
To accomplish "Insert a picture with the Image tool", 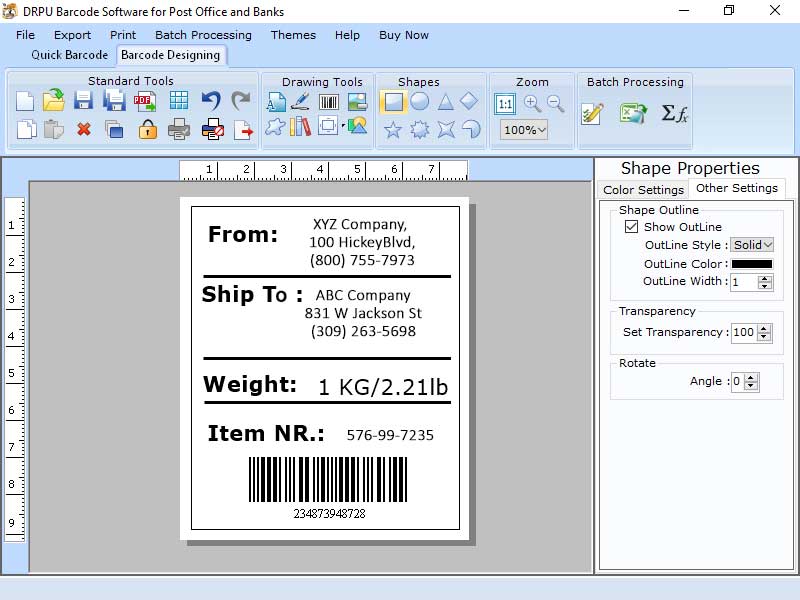I will 357,102.
